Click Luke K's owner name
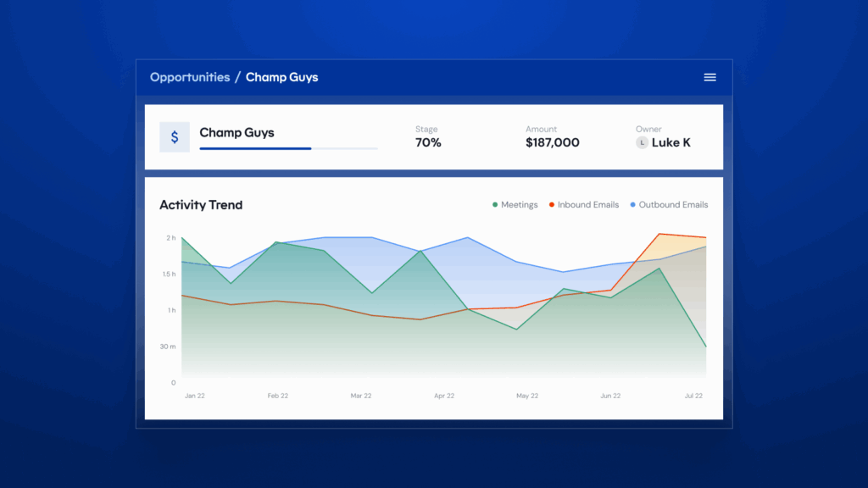Screen dimensions: 868x488 tap(670, 142)
